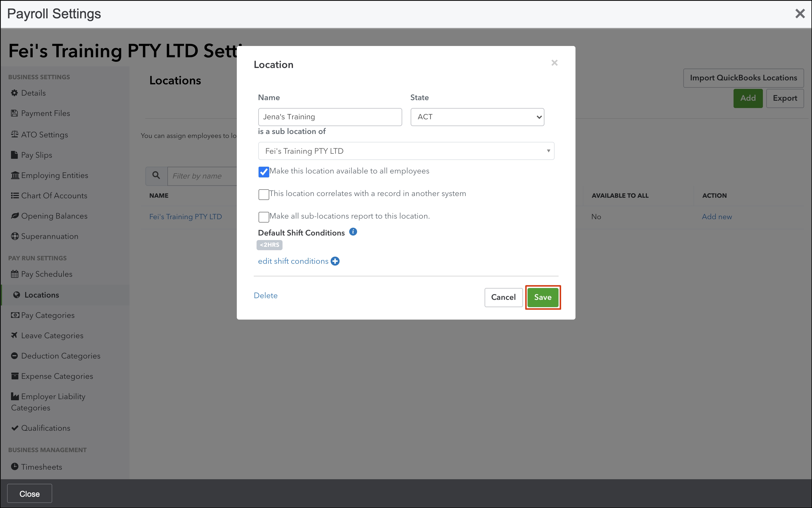Click the Timesheets clock icon

click(x=14, y=467)
